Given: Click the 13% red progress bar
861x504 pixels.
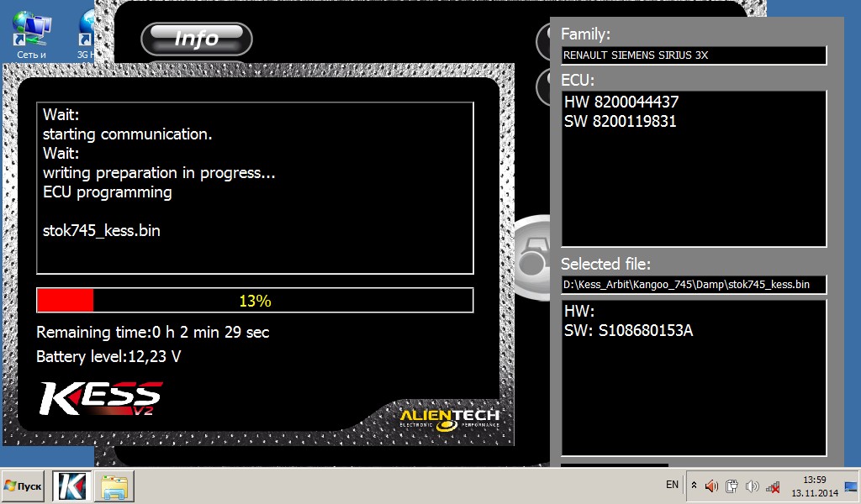Looking at the screenshot, I should tap(255, 301).
